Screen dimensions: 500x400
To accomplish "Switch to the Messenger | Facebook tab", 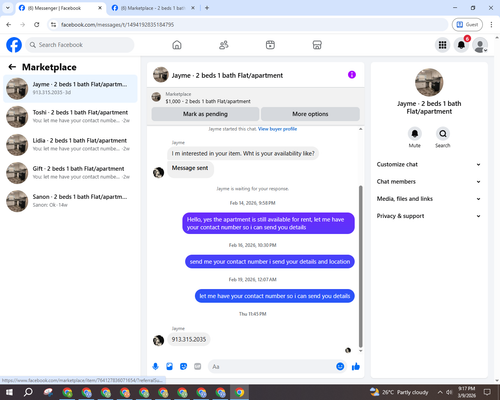I will (60, 8).
